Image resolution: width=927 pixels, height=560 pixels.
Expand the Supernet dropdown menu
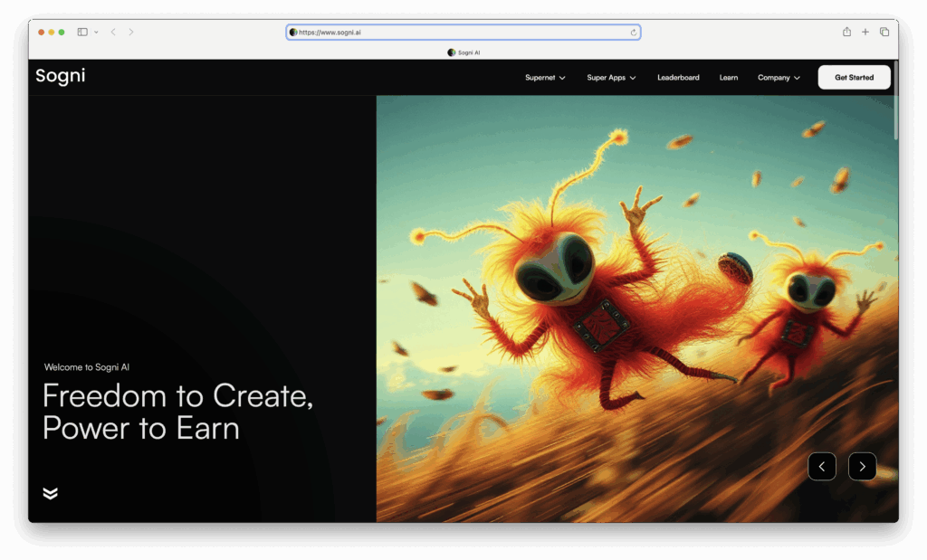tap(545, 78)
